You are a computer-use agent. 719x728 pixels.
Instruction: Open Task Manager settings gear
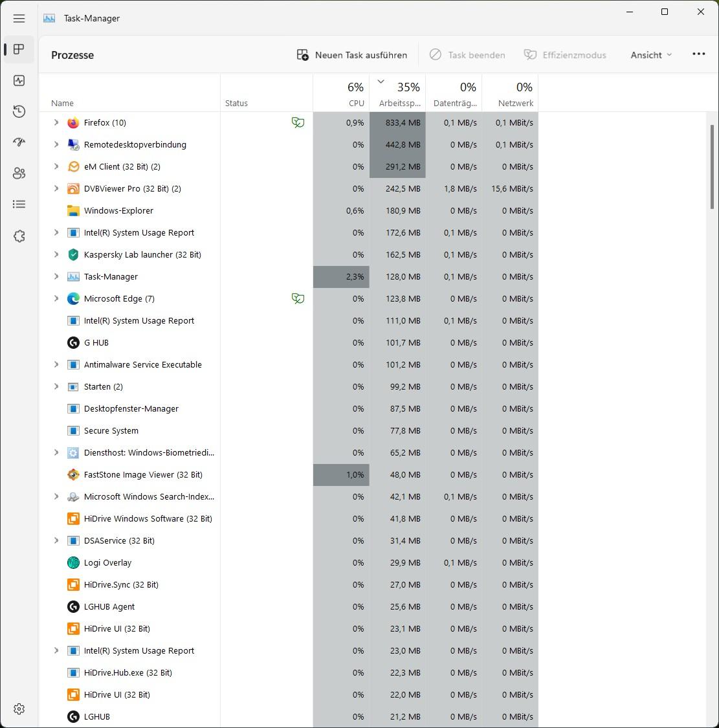[19, 709]
